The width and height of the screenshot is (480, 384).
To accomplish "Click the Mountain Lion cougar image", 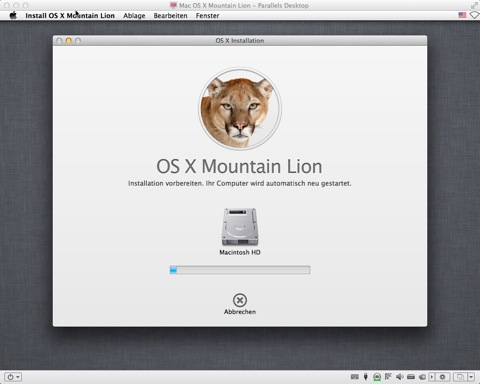I will pyautogui.click(x=240, y=108).
